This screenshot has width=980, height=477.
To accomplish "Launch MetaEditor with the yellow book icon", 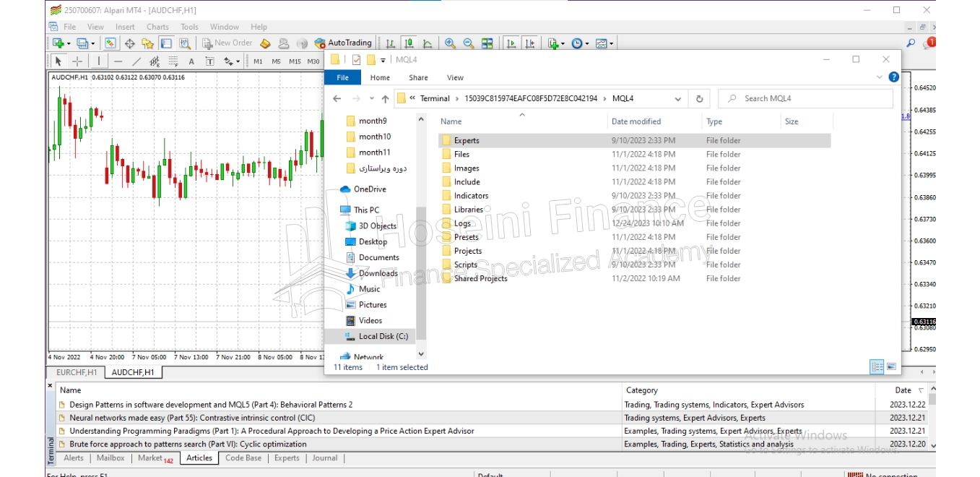I will pyautogui.click(x=265, y=43).
